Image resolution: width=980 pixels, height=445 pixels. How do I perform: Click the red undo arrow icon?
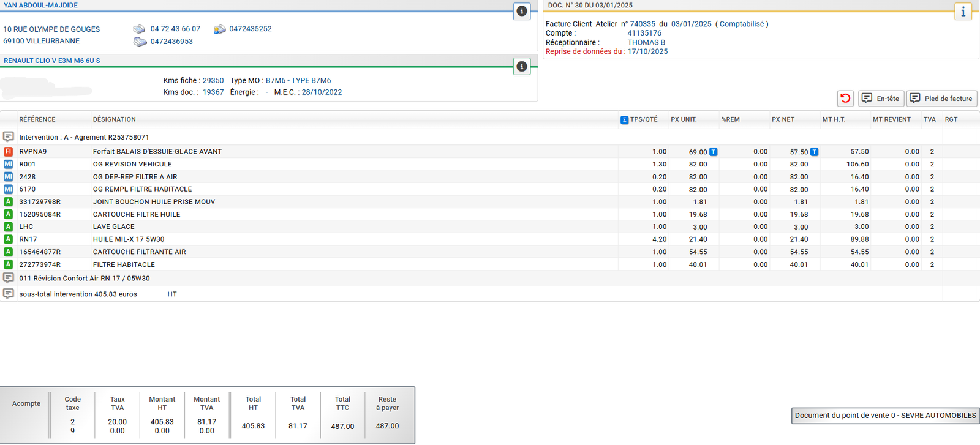[845, 99]
